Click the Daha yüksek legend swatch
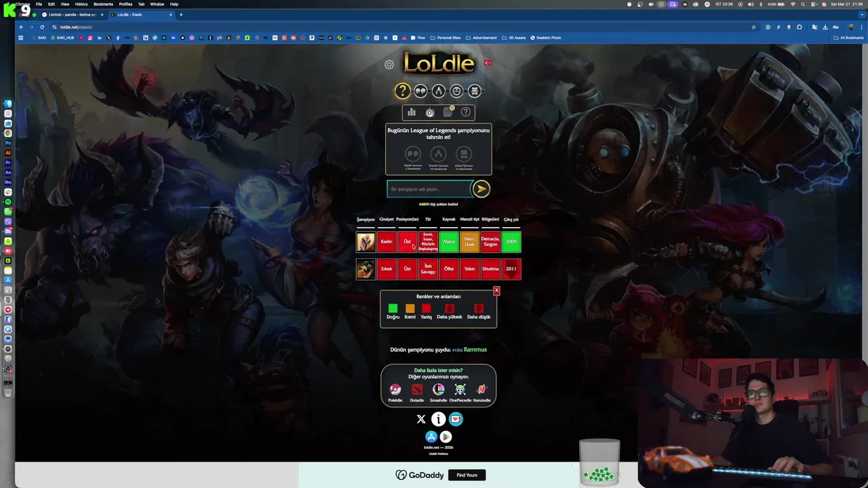Image resolution: width=868 pixels, height=488 pixels. [449, 308]
